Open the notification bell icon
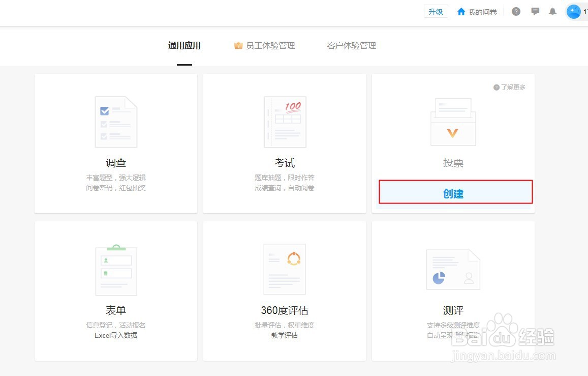Viewport: 588px width, 376px height. [553, 11]
